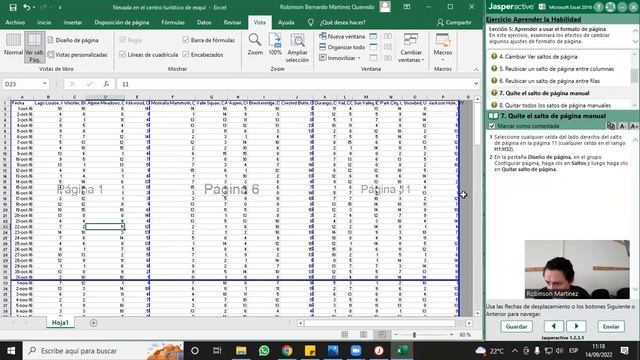Toggle Encabezados checkbox
This screenshot has height=360, width=640.
[x=186, y=54]
